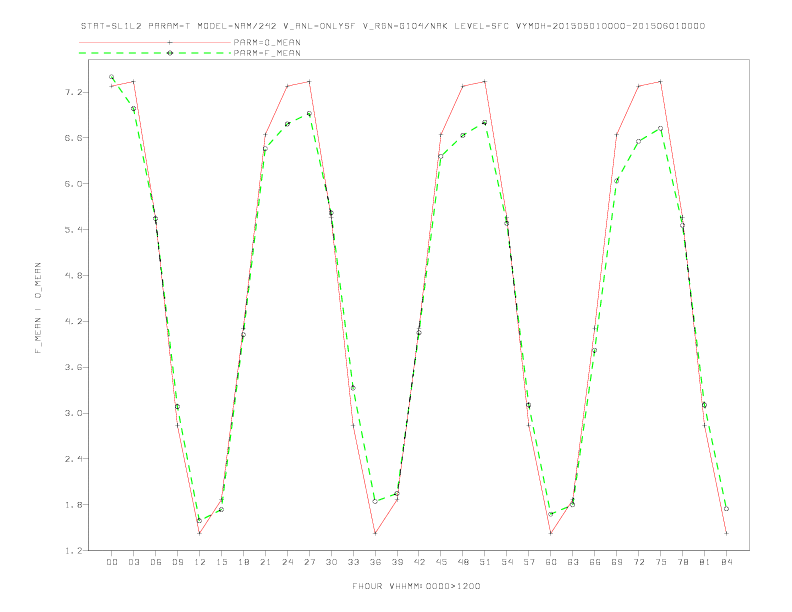792x612 pixels.
Task: Click the O_MEAN minimum point at hour 60
Action: click(551, 533)
